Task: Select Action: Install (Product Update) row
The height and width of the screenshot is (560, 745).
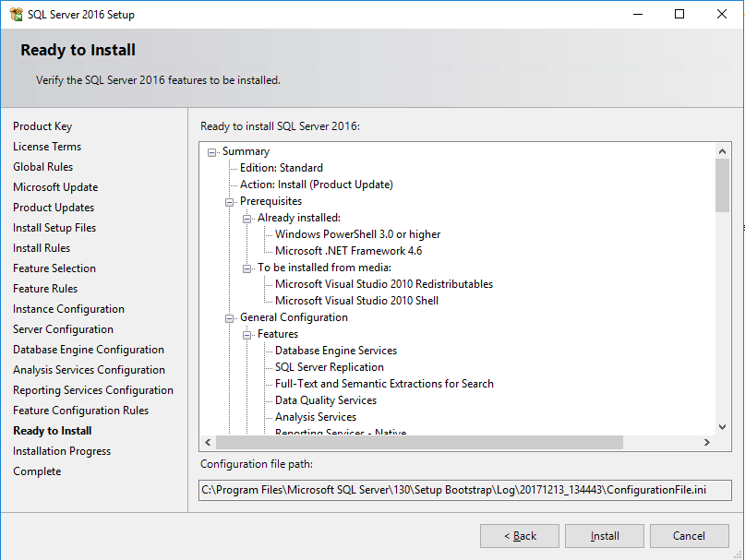Action: tap(317, 185)
